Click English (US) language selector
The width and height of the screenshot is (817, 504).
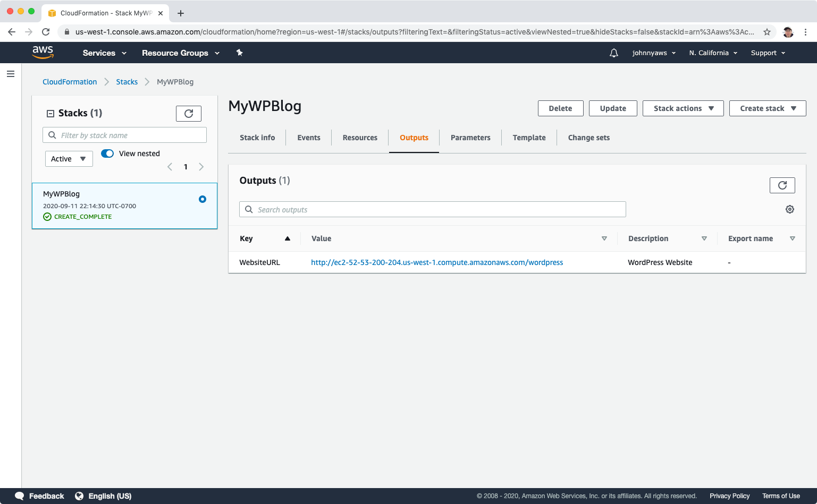tap(110, 496)
